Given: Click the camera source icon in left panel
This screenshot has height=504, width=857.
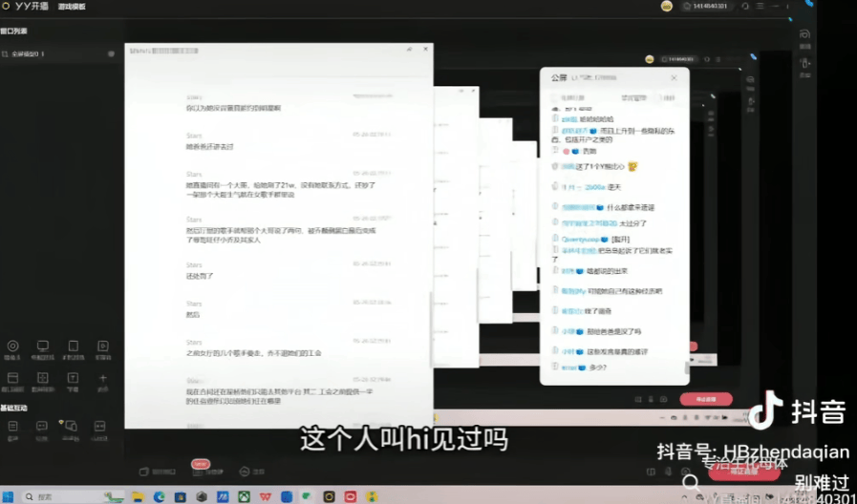Looking at the screenshot, I should (x=12, y=346).
